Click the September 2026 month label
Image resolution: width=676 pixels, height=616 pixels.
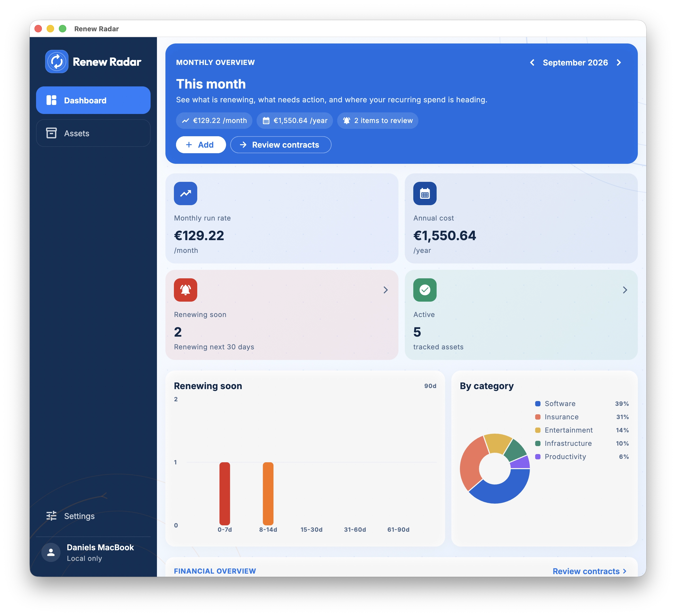(x=576, y=63)
